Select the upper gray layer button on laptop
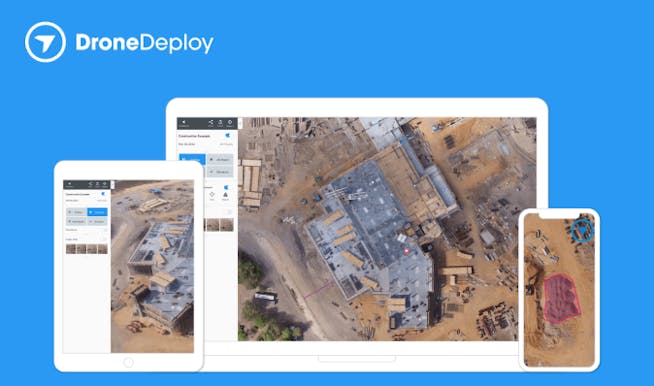This screenshot has width=654, height=386. [220, 160]
